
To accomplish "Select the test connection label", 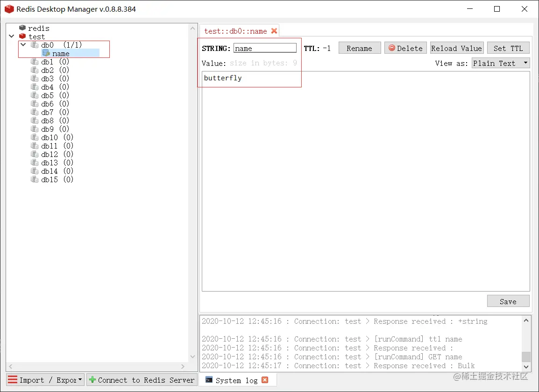I will (x=36, y=37).
